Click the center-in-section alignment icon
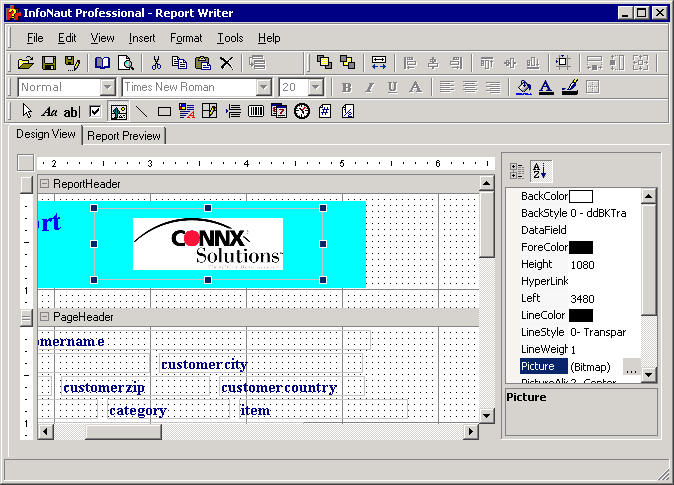Viewport: 674px width, 485px height. tap(563, 62)
